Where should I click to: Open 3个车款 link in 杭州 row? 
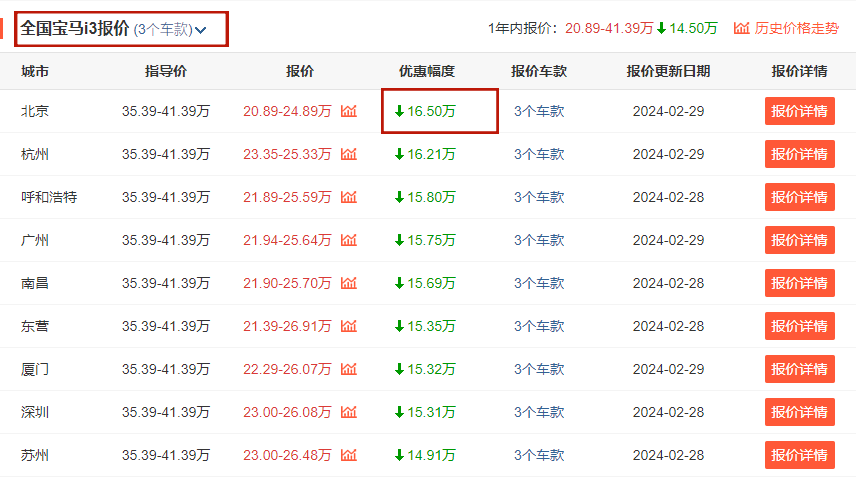[x=539, y=155]
